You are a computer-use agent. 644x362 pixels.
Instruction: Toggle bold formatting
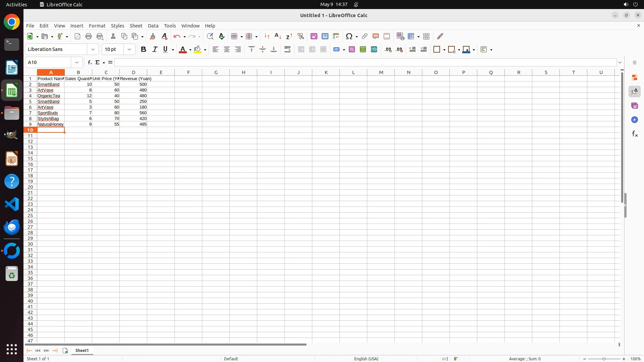point(144,50)
